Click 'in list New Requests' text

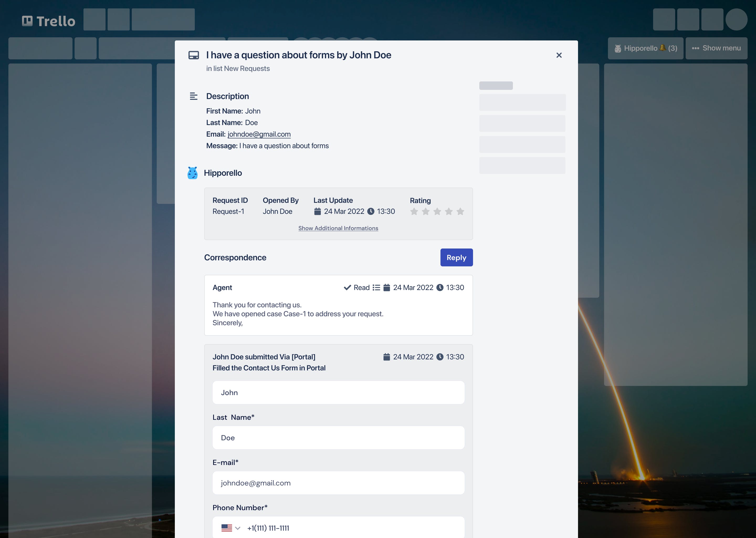[238, 69]
